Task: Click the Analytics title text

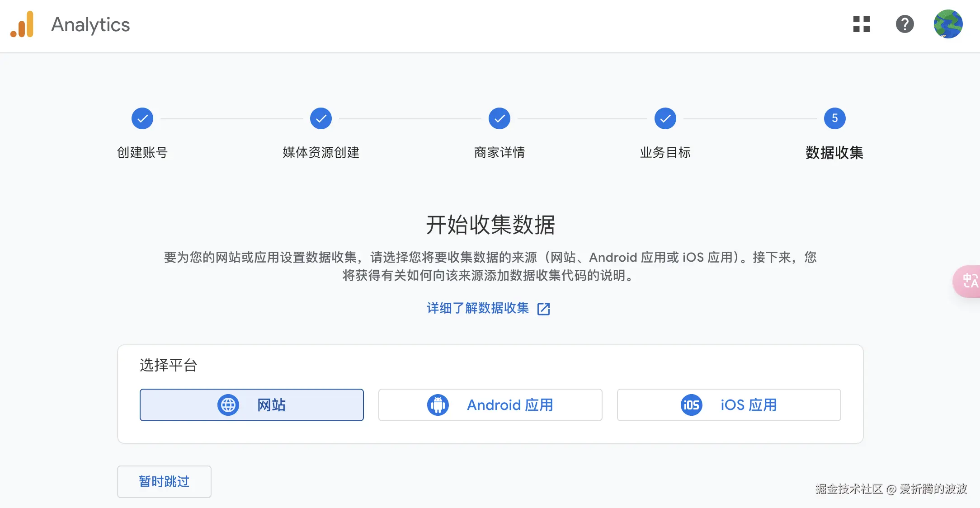Action: coord(90,25)
